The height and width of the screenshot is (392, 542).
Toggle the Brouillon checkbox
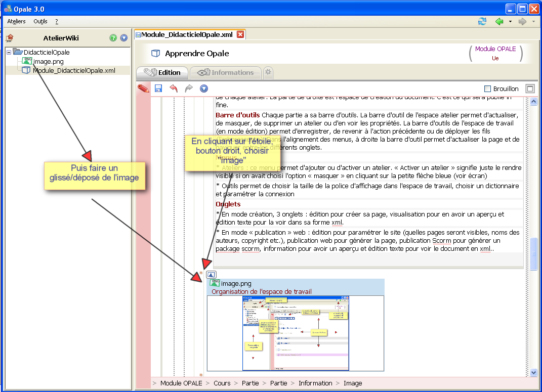click(x=488, y=89)
